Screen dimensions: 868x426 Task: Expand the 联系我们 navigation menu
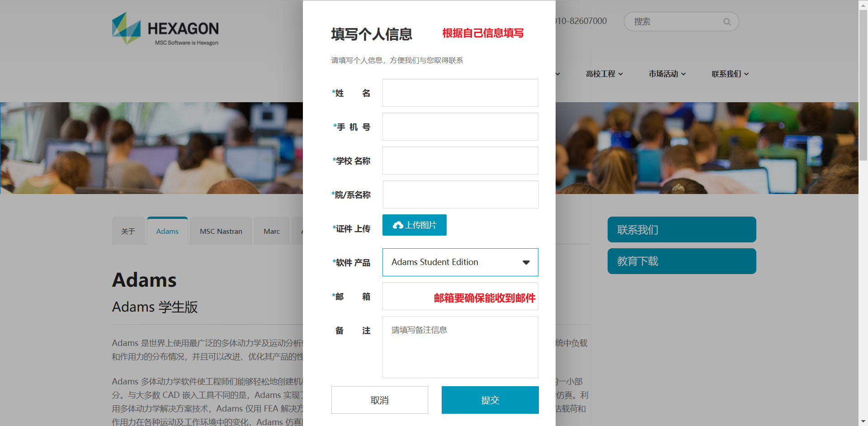[730, 74]
